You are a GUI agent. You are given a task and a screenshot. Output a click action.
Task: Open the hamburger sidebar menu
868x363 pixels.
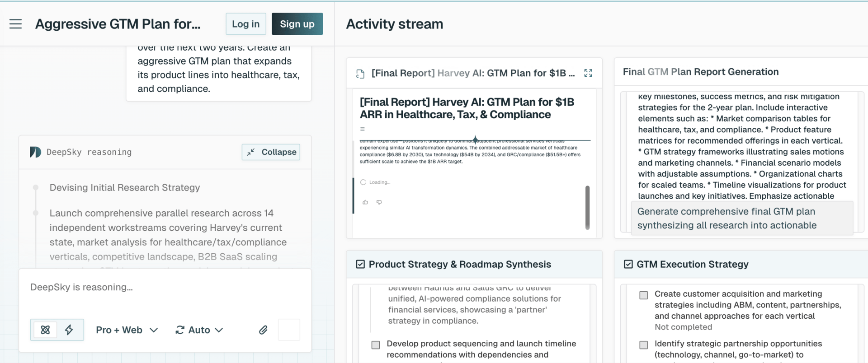tap(16, 24)
